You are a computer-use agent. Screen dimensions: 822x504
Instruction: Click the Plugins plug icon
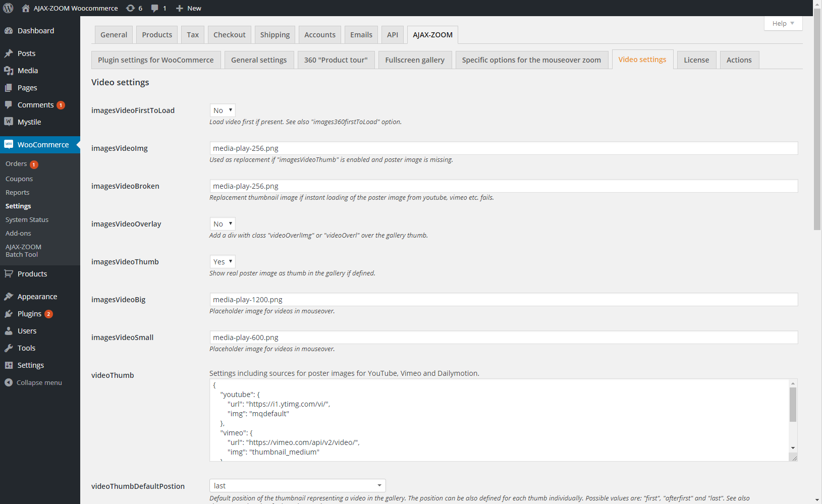point(9,314)
